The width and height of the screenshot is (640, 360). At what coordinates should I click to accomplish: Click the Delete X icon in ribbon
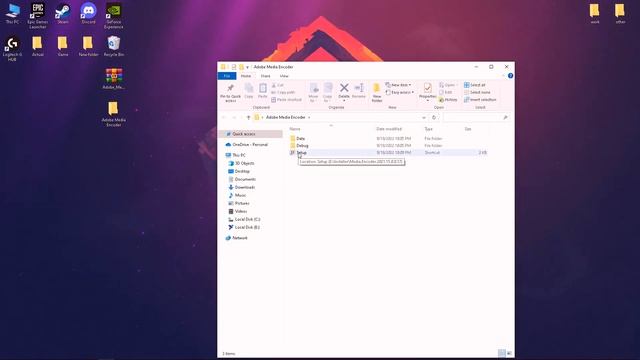[344, 88]
